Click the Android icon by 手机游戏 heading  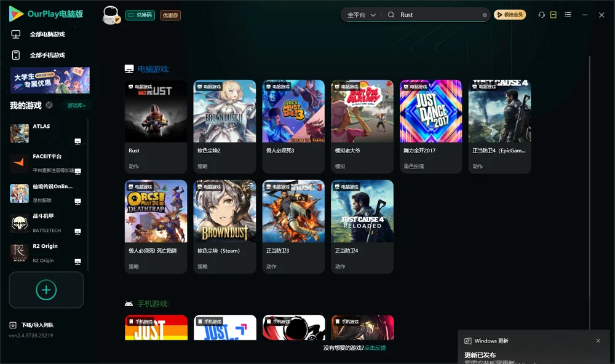(129, 304)
